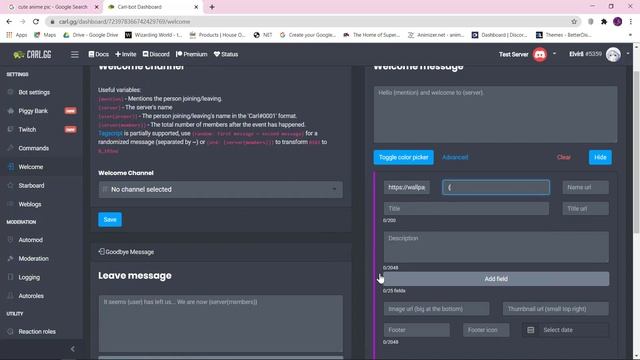This screenshot has width=640, height=360.
Task: Go back in browser history
Action: (9, 22)
